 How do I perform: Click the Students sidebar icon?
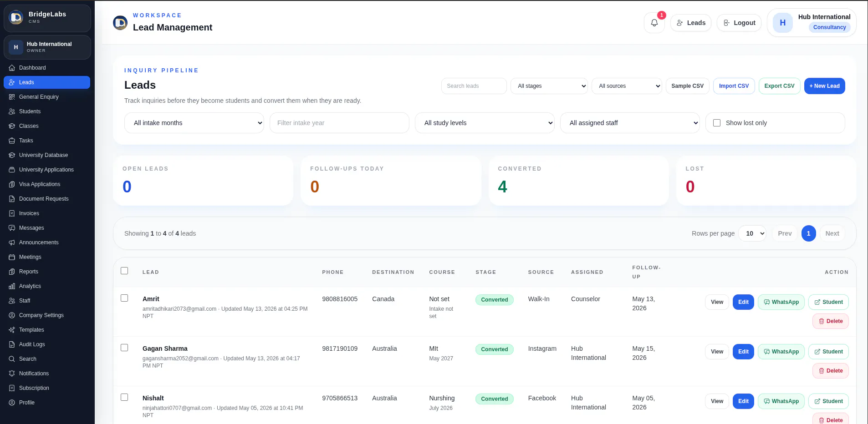(x=12, y=111)
